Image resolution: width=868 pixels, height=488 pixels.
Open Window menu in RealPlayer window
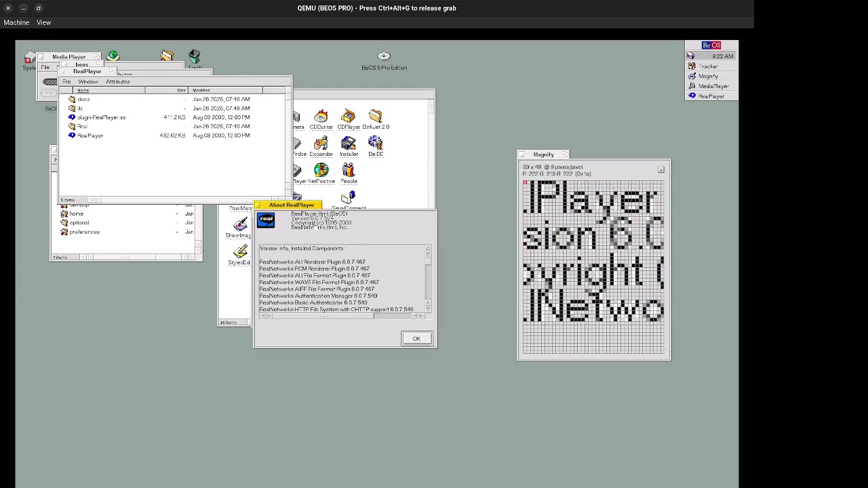tap(88, 82)
